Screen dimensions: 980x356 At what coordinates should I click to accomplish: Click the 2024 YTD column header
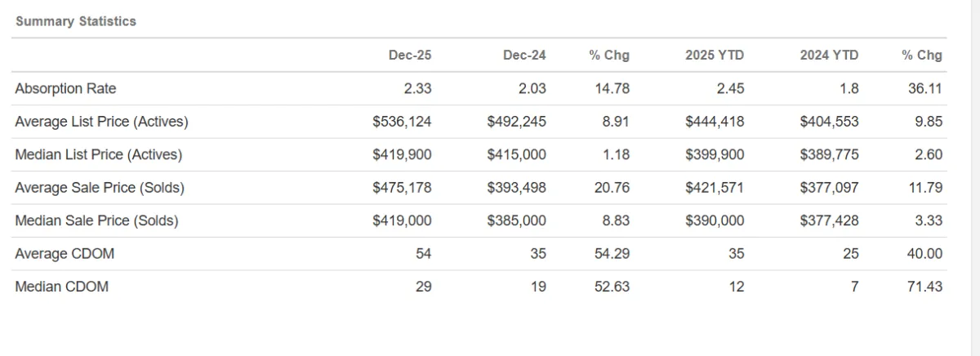pyautogui.click(x=829, y=56)
